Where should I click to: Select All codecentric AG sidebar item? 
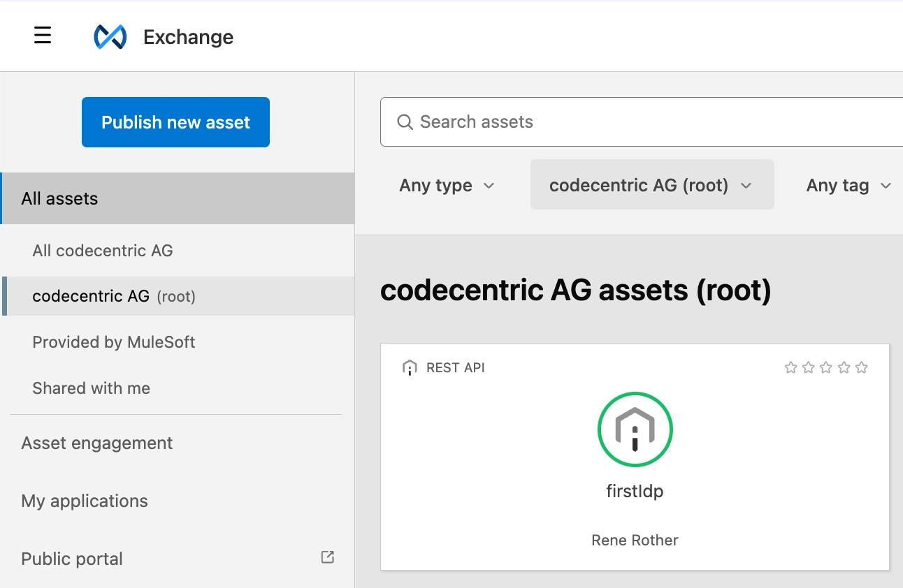103,251
